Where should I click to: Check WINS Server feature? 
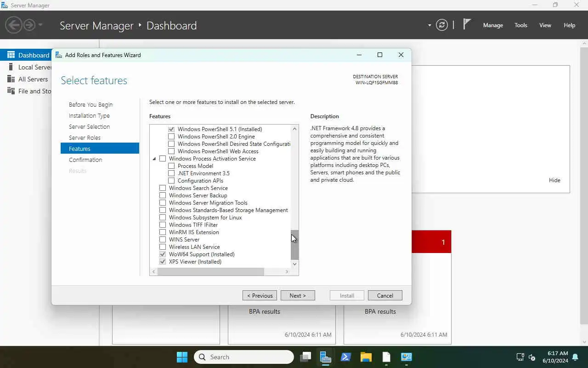point(163,240)
